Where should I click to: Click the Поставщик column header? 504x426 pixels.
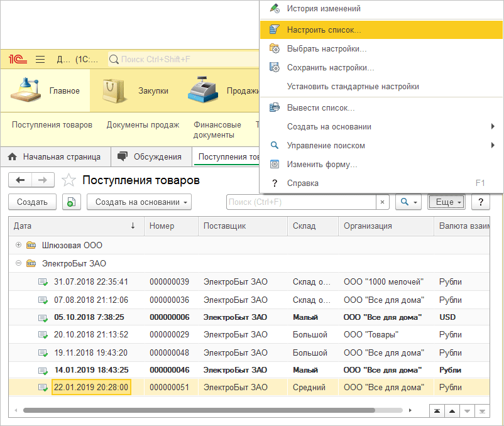click(x=243, y=226)
